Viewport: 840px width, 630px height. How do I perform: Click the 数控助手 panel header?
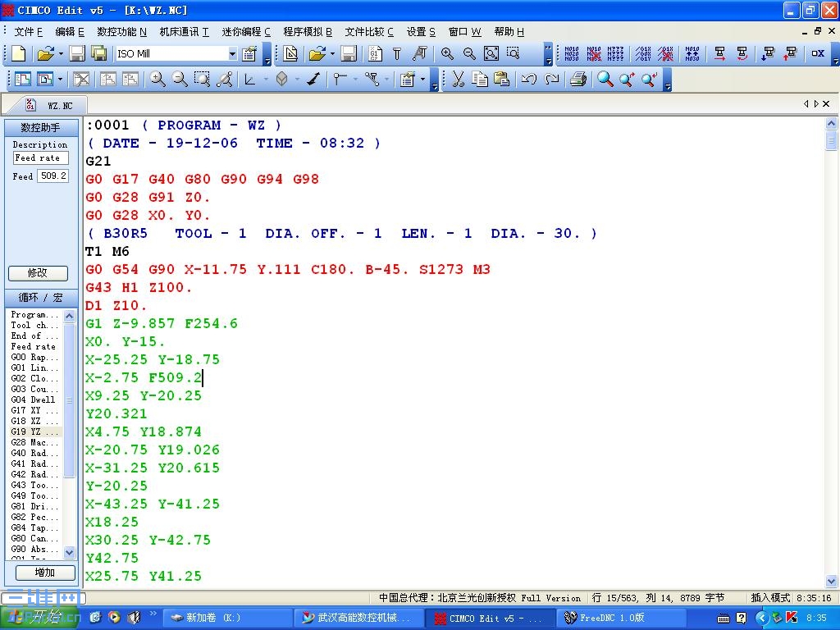(41, 127)
